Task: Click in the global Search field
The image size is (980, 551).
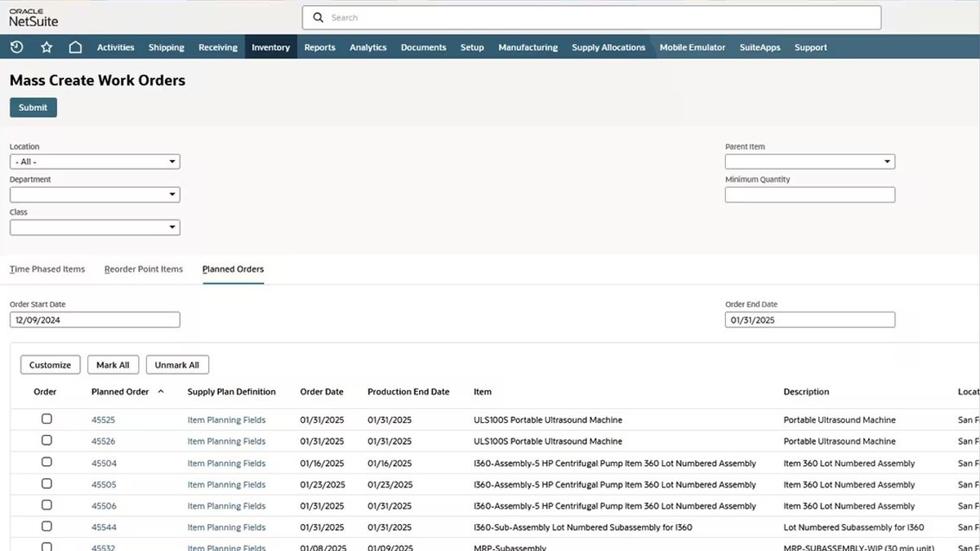Action: tap(591, 17)
